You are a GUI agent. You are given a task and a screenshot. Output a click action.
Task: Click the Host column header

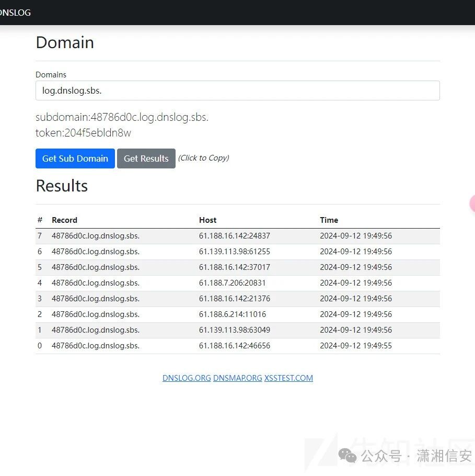click(208, 220)
